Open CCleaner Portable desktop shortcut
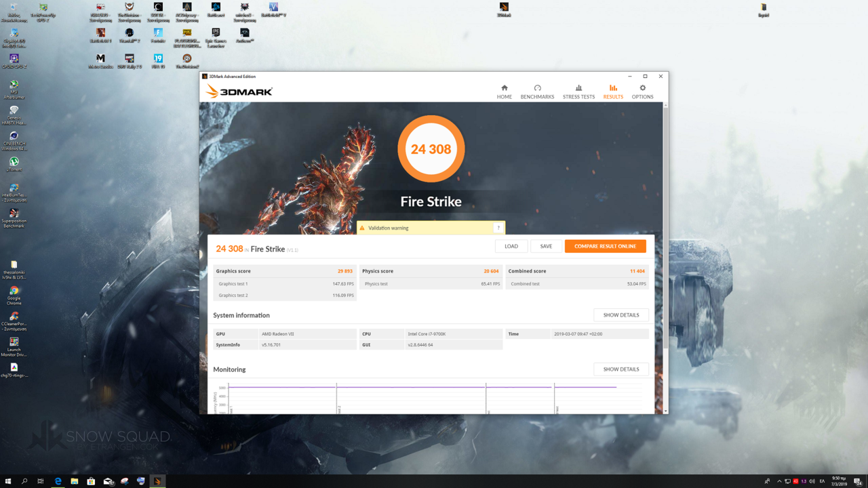Viewport: 868px width, 488px height. (x=14, y=321)
